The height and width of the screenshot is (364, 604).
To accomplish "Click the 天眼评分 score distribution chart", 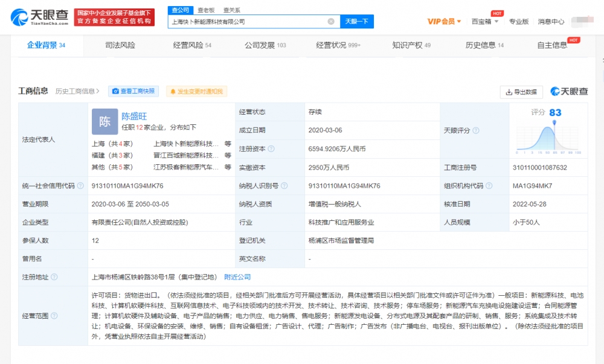I will 548,138.
